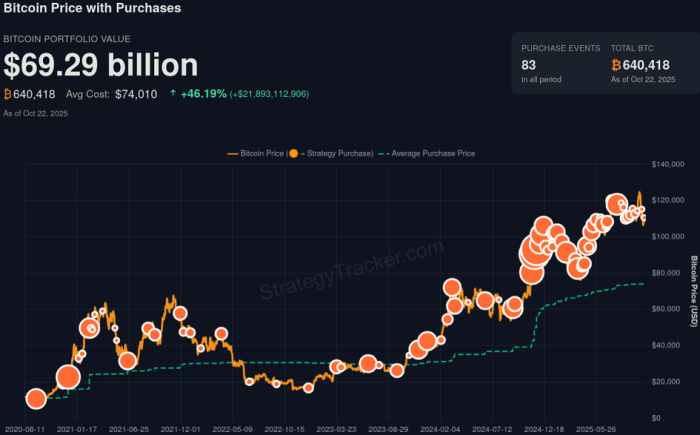Toggle the Strategy Purchase legend text

click(338, 154)
